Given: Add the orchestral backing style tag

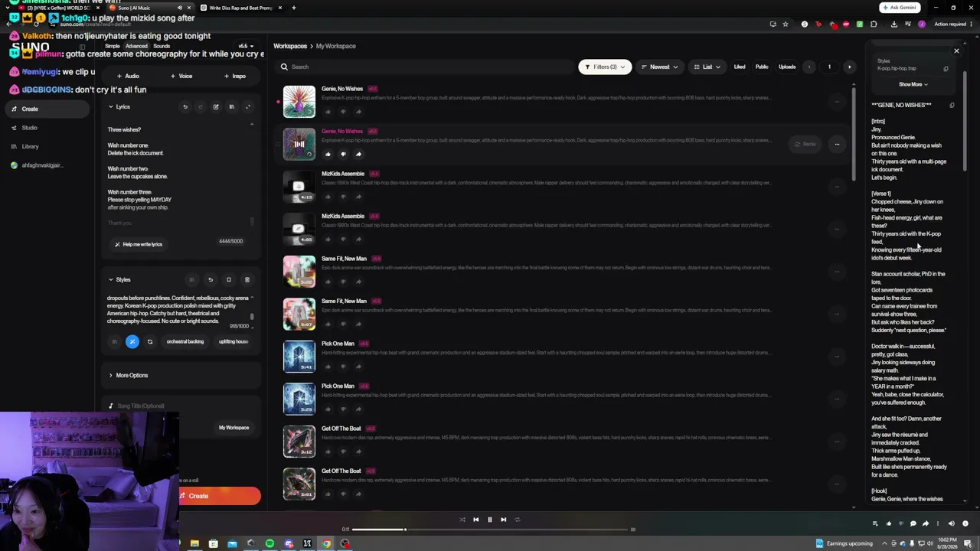Looking at the screenshot, I should coord(185,341).
